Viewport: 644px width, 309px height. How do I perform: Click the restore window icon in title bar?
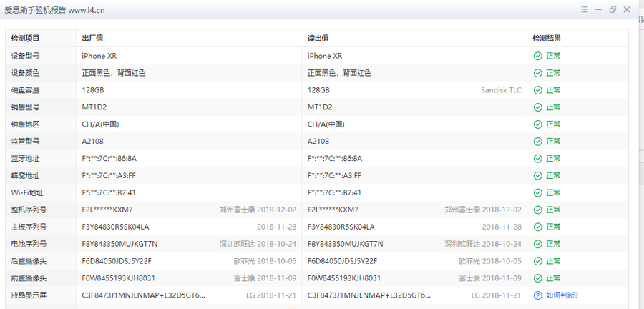click(613, 10)
